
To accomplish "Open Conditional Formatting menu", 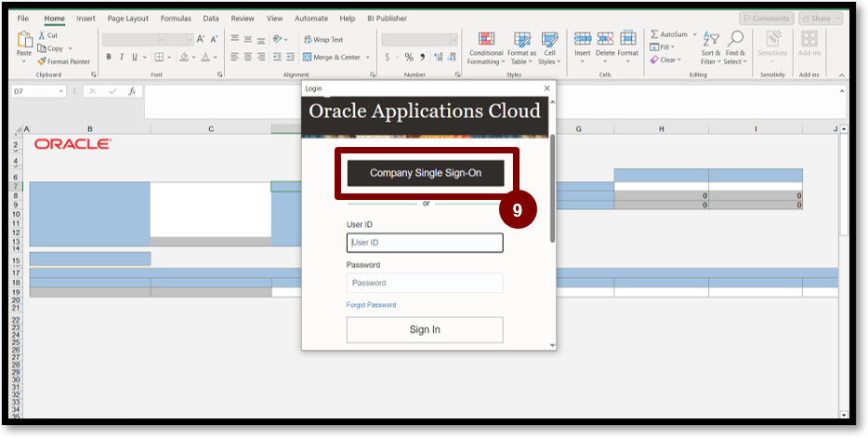I will tap(486, 48).
